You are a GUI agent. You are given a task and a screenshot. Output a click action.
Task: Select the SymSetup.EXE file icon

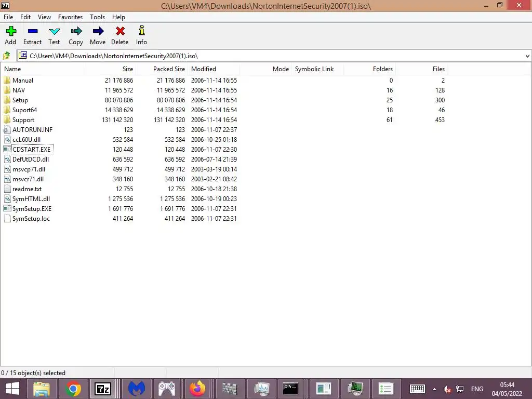7,209
